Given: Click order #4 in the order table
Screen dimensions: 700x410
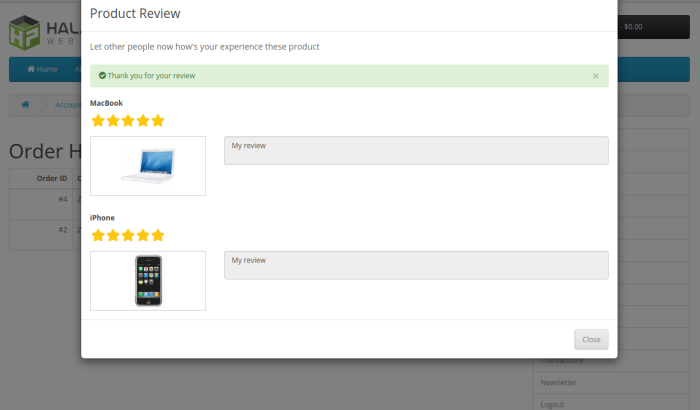Looking at the screenshot, I should [x=63, y=199].
